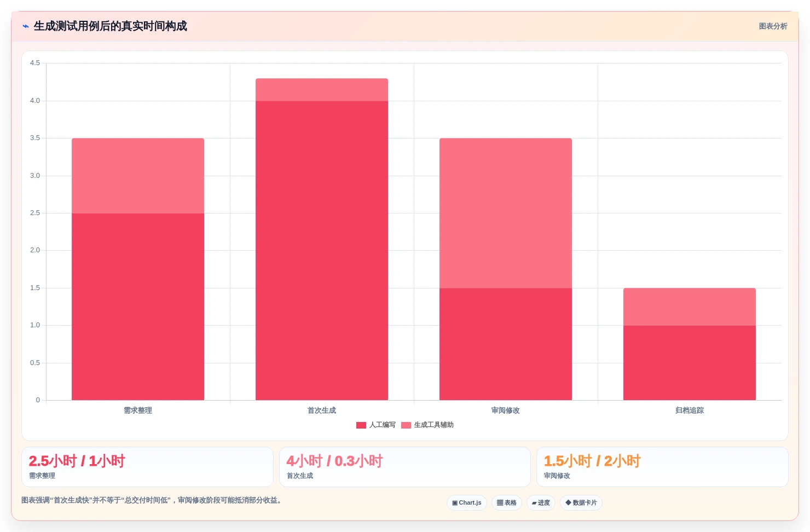Click the 4.5 y-axis tick label

click(x=35, y=63)
